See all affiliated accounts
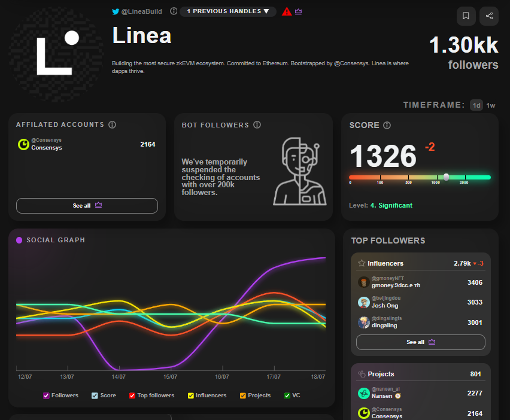 click(x=87, y=205)
